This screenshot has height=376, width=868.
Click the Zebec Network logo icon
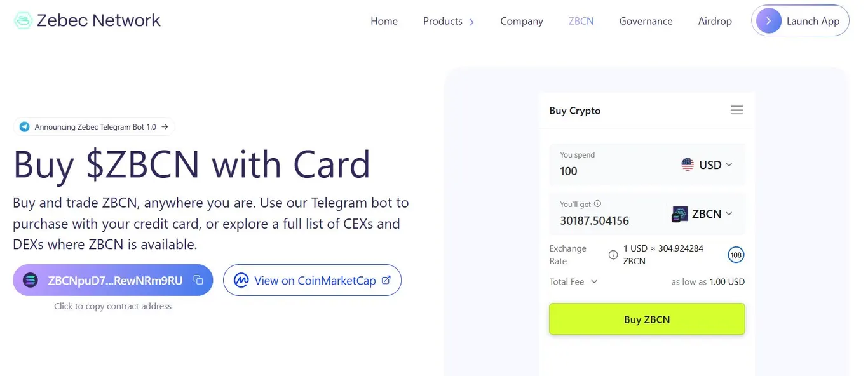pos(23,21)
